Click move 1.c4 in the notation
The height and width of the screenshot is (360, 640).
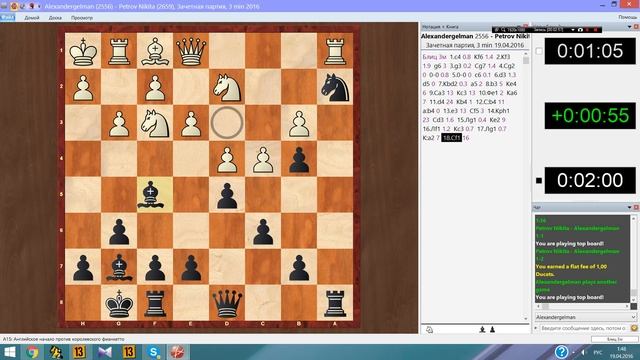[455, 57]
